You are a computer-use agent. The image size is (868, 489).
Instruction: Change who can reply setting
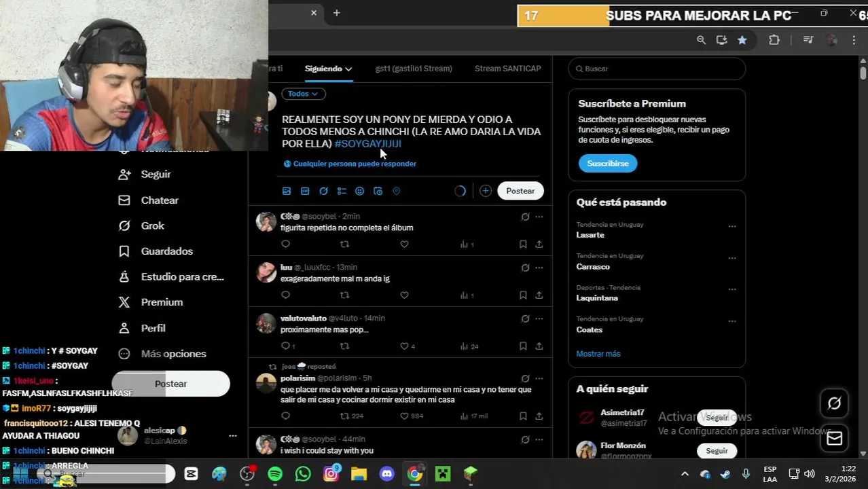pos(350,164)
